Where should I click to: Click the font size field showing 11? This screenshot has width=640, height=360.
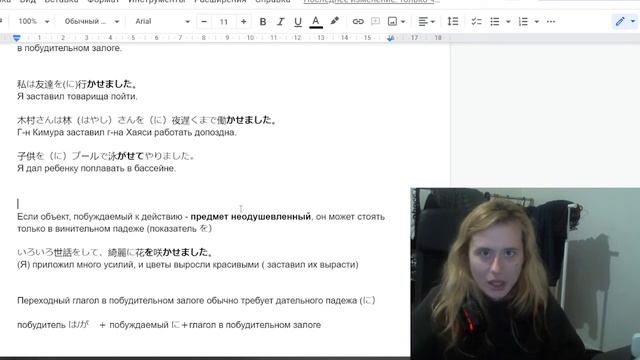click(224, 22)
